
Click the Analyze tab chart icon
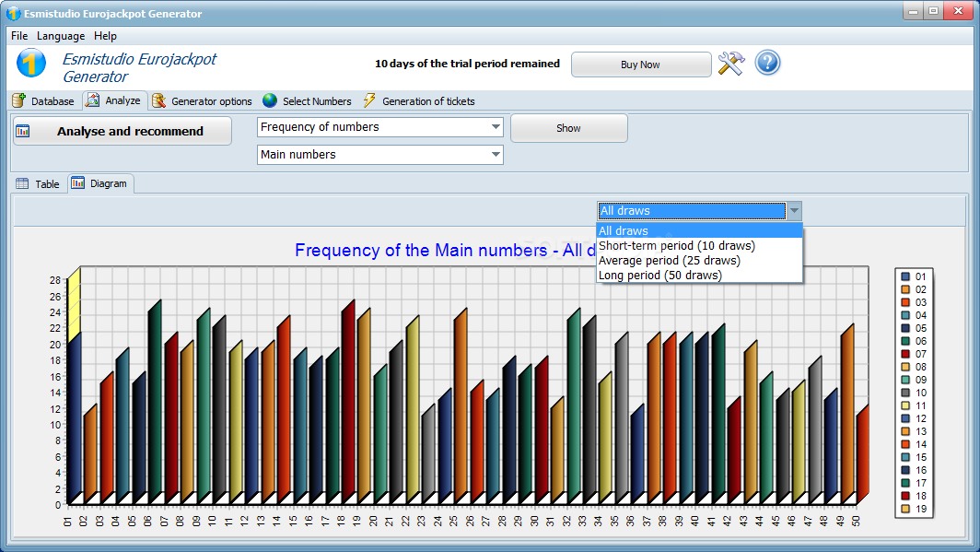(92, 100)
